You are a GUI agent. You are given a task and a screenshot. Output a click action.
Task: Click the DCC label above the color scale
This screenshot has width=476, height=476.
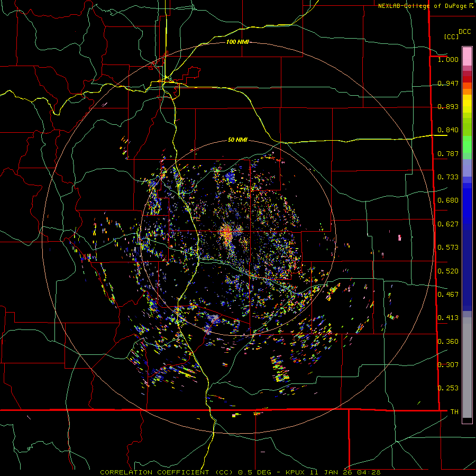(465, 32)
